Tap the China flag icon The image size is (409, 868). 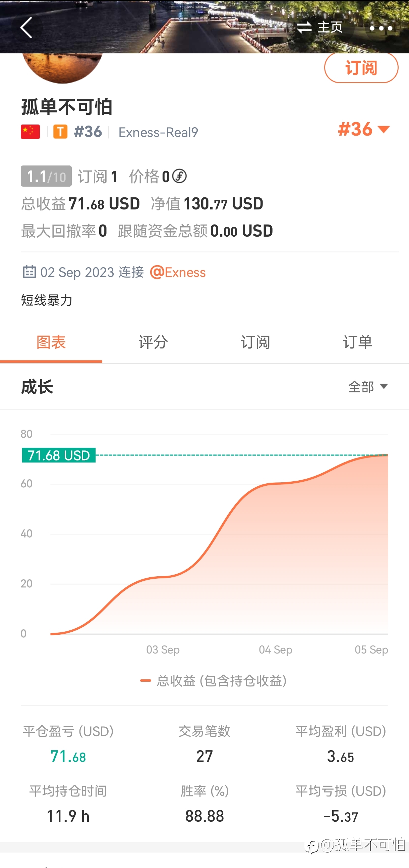pyautogui.click(x=30, y=132)
